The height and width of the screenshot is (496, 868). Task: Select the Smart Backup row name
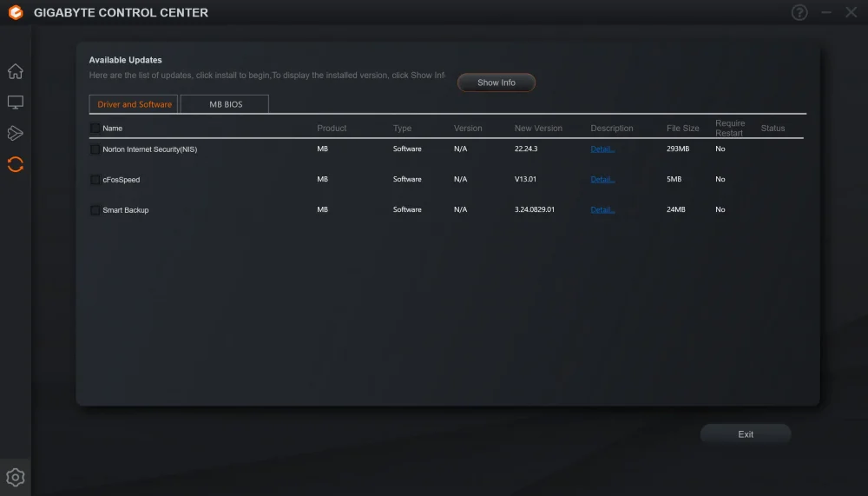click(x=126, y=210)
